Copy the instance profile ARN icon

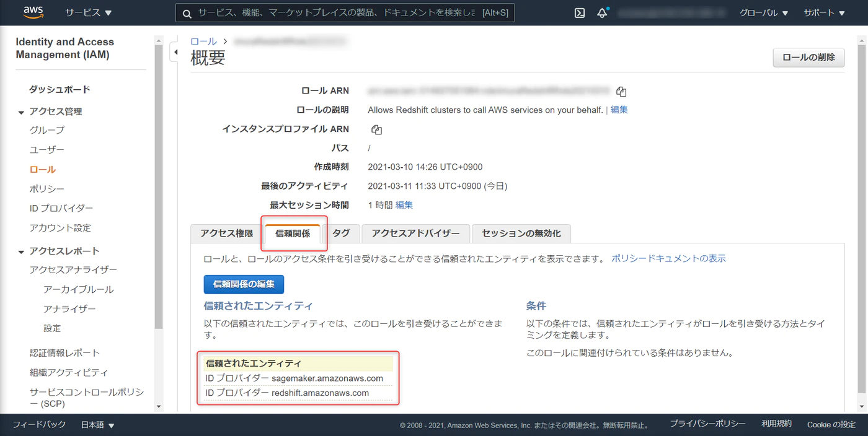coord(376,130)
